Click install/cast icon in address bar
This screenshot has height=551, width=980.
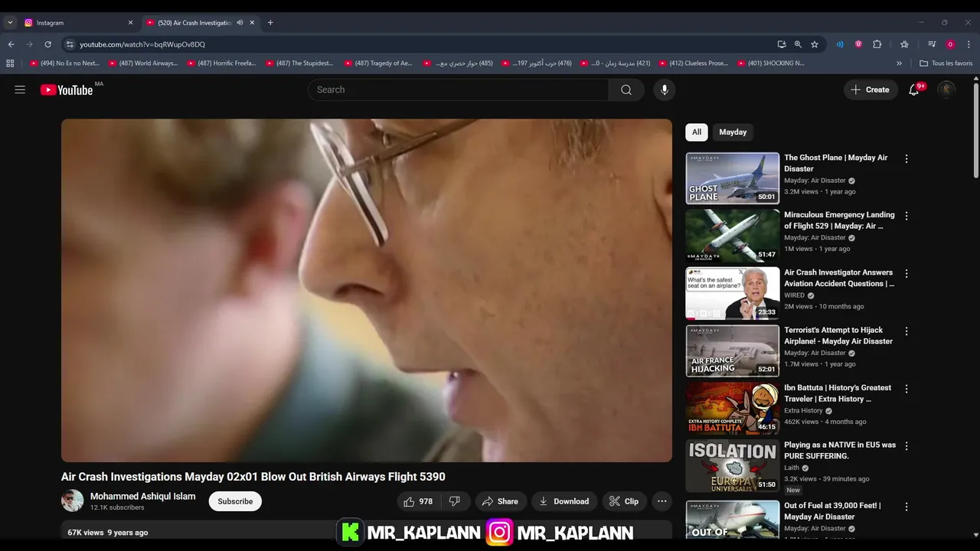[x=781, y=44]
